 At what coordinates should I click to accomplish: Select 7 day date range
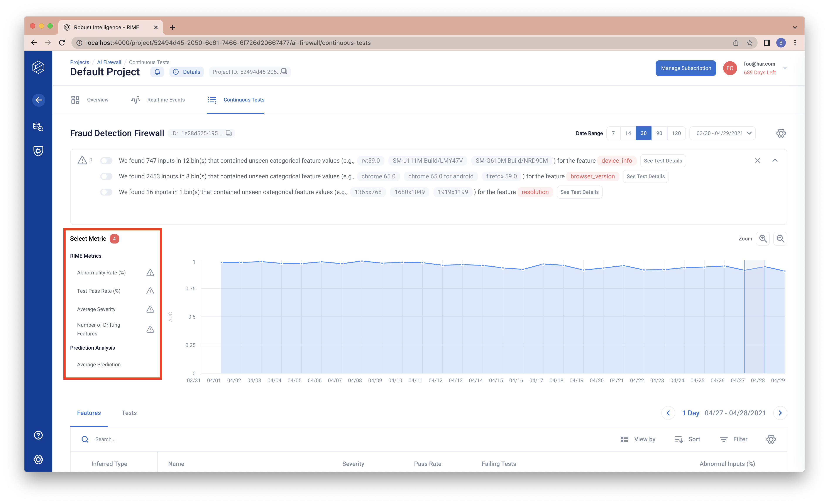(x=613, y=133)
